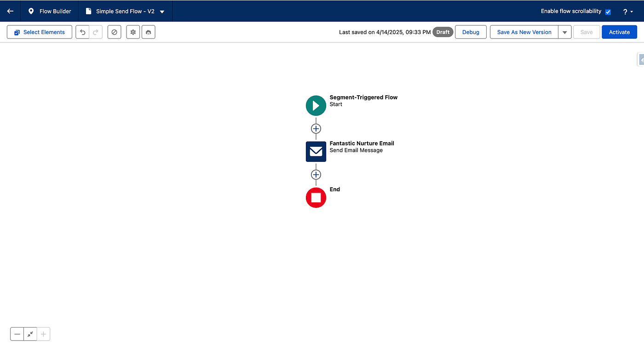Open the help question mark menu
The width and height of the screenshot is (644, 351).
pos(627,12)
